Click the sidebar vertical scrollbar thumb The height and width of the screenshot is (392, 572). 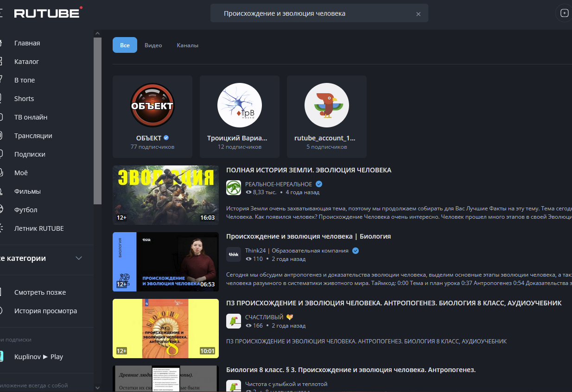(97, 121)
